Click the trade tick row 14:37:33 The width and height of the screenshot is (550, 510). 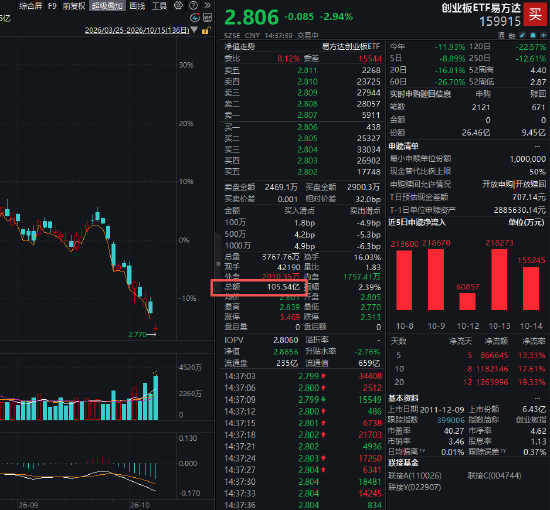303,494
